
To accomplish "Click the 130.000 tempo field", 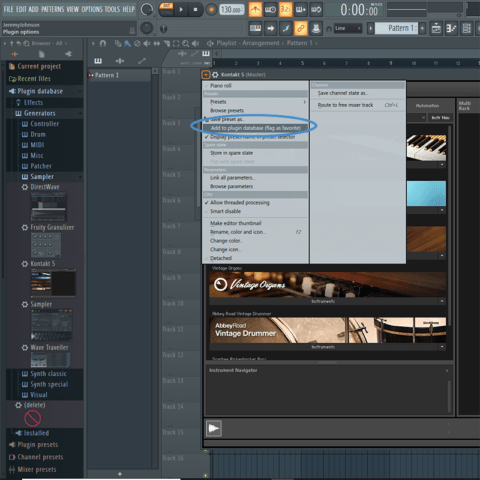I will click(232, 10).
